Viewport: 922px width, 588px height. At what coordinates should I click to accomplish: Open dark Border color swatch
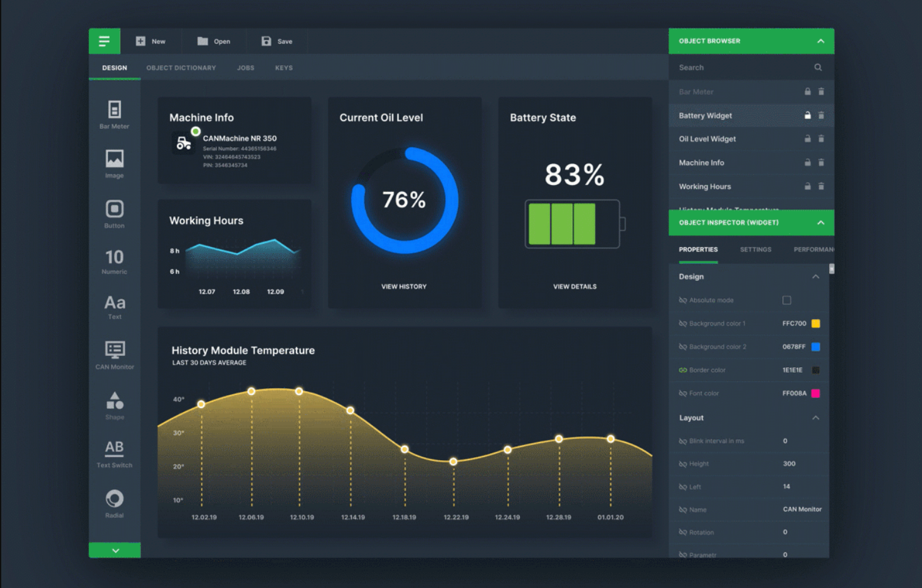coord(815,370)
